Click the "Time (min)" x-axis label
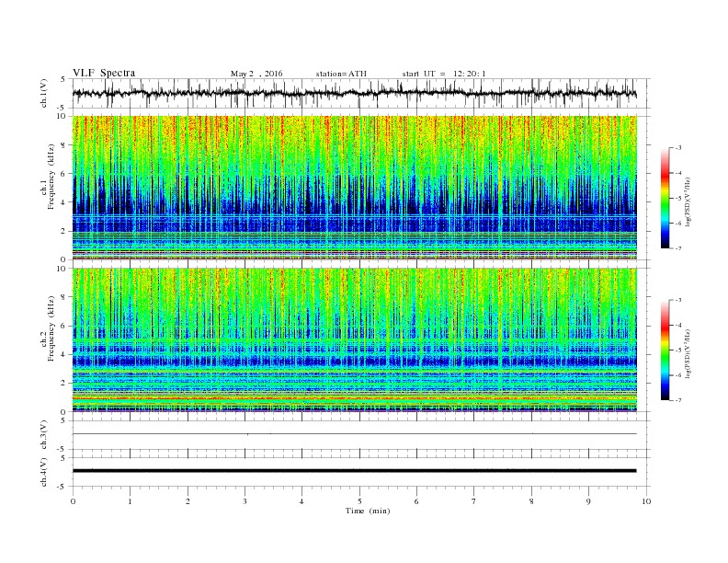Image resolution: width=728 pixels, height=563 pixels. [x=368, y=511]
